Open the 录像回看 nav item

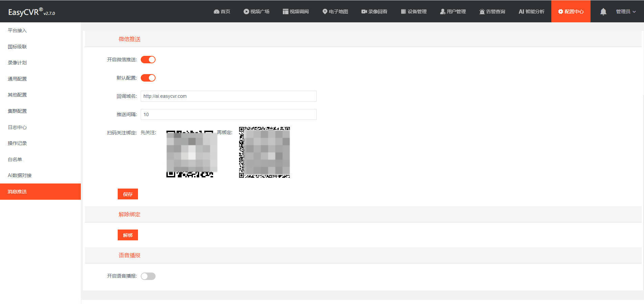[x=374, y=12]
